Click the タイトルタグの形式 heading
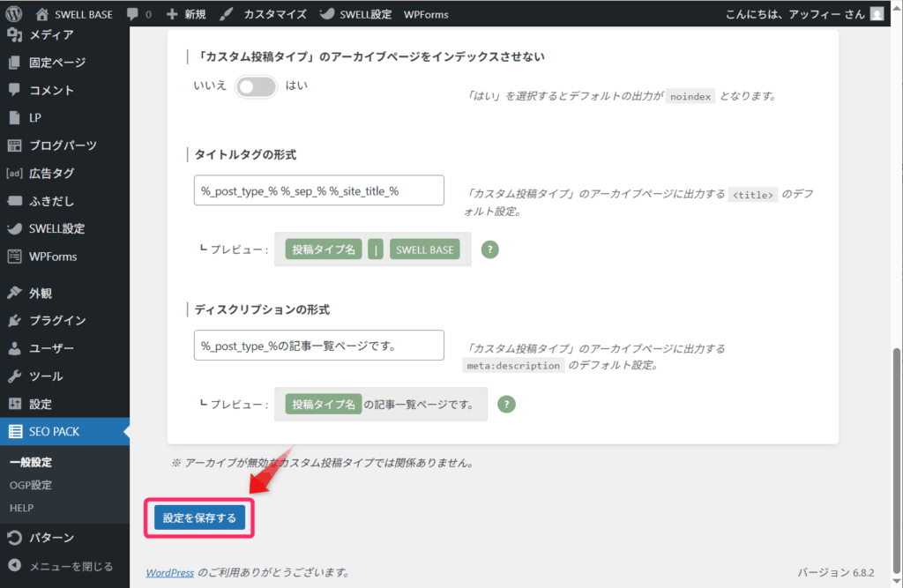 pos(245,154)
